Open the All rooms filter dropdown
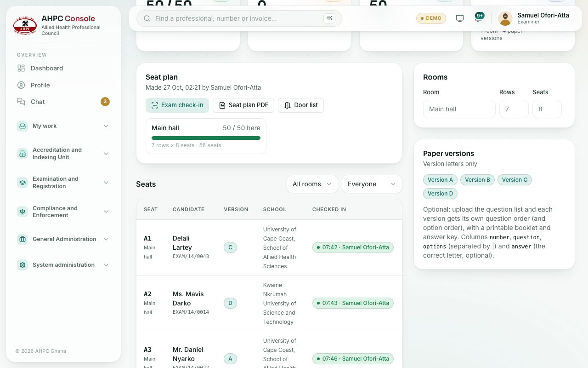The image size is (588, 368). tap(312, 184)
